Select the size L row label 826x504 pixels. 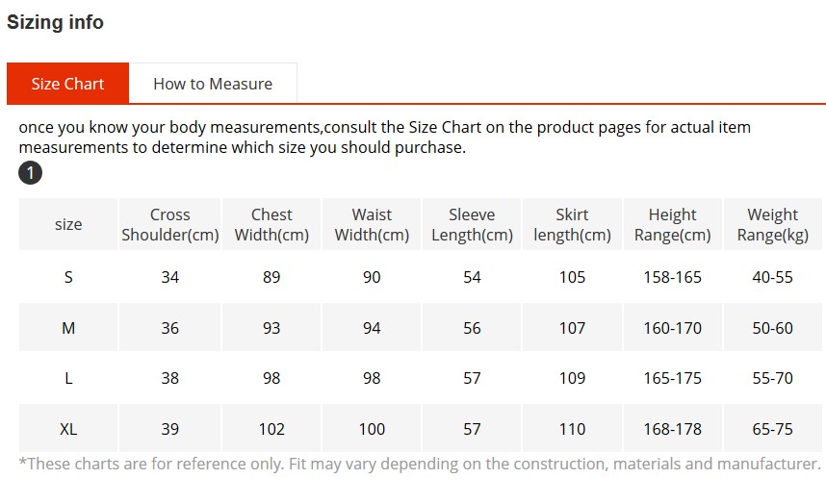(x=68, y=378)
